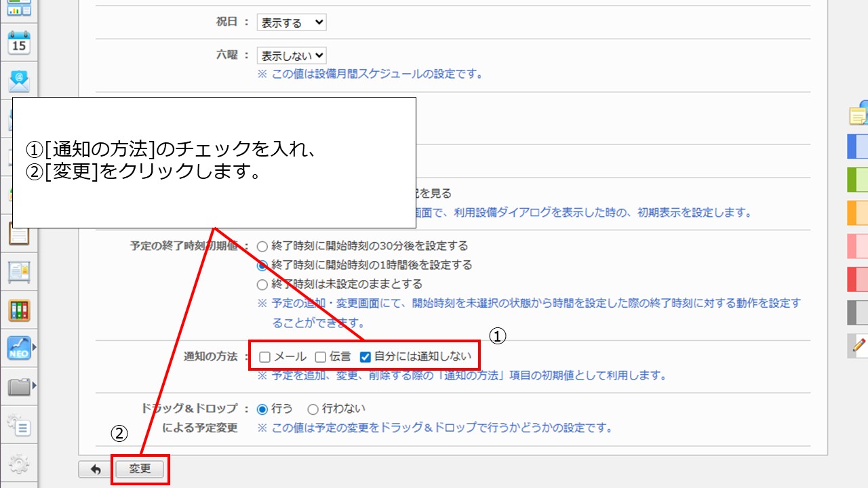Open the mail envelope icon in sidebar
Viewport: 868px width, 488px height.
tap(19, 81)
